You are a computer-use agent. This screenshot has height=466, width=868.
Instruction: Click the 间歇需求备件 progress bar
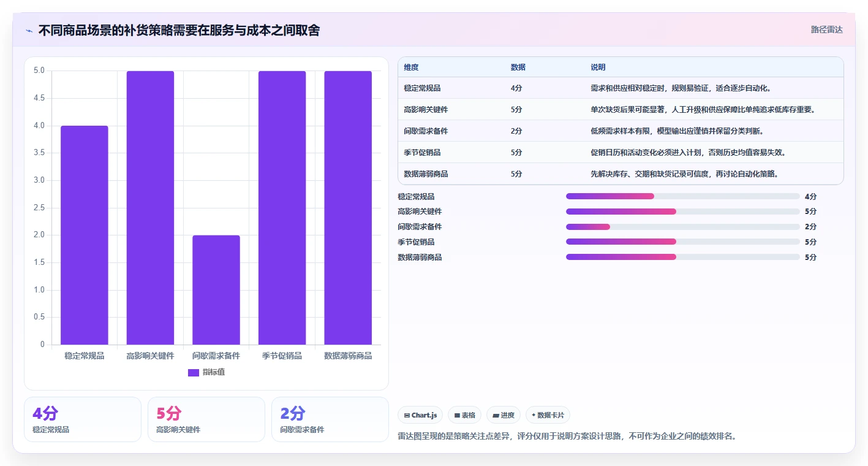pyautogui.click(x=683, y=227)
